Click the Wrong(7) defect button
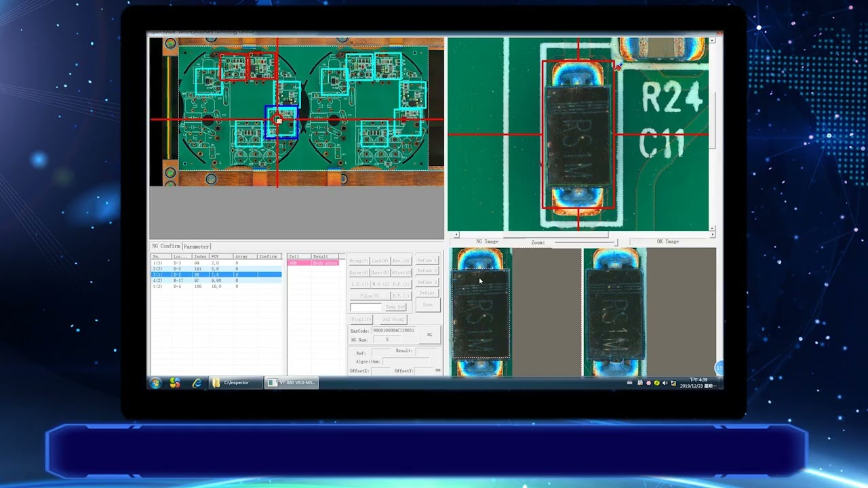The image size is (868, 488). [x=359, y=261]
